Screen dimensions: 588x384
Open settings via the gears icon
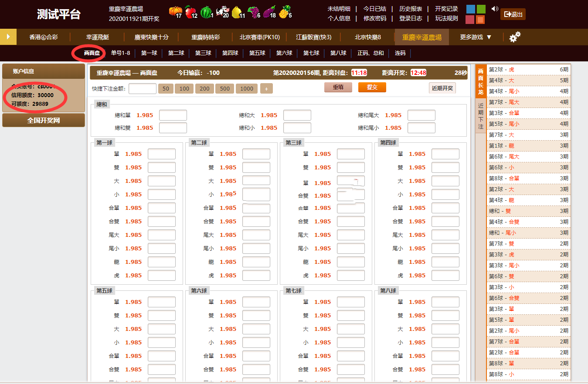(515, 37)
